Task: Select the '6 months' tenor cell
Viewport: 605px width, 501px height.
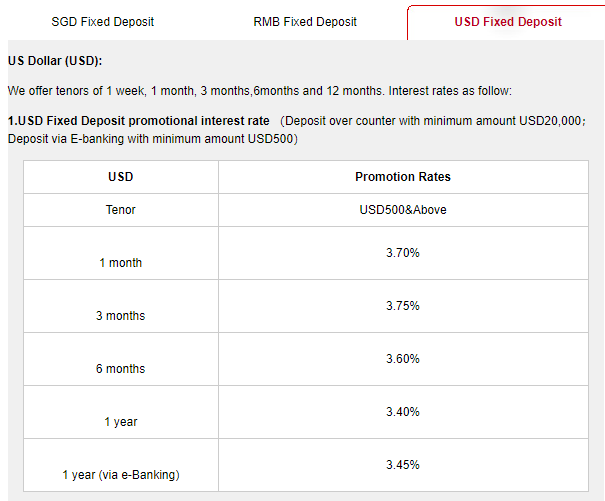Action: (121, 369)
